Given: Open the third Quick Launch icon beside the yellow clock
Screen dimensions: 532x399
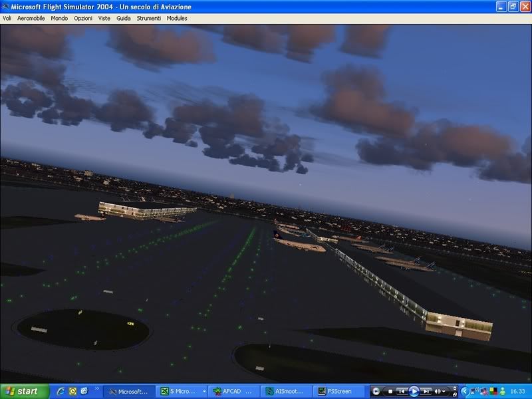Looking at the screenshot, I should tap(84, 392).
